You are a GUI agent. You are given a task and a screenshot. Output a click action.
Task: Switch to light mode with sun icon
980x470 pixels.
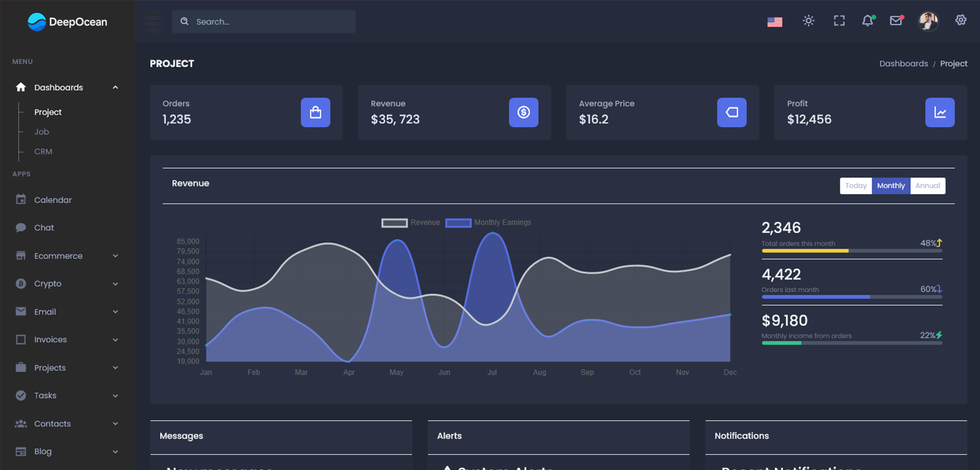point(809,21)
